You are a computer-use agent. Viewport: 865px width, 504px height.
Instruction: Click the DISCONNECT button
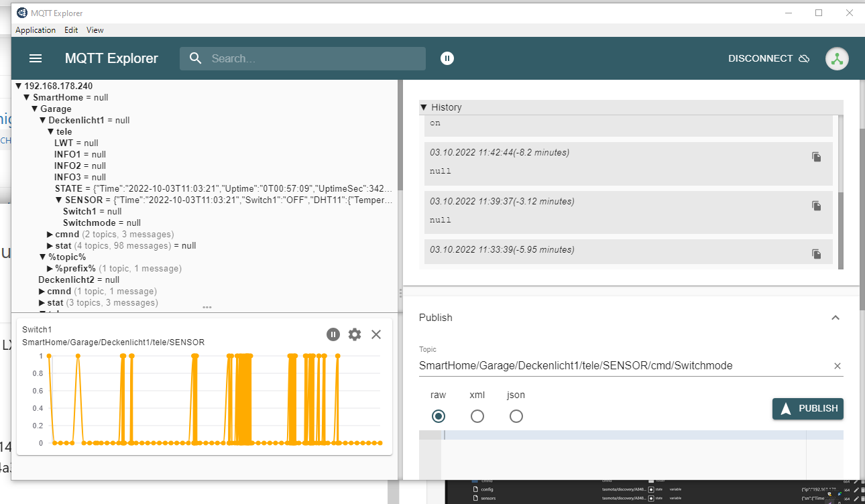[769, 58]
